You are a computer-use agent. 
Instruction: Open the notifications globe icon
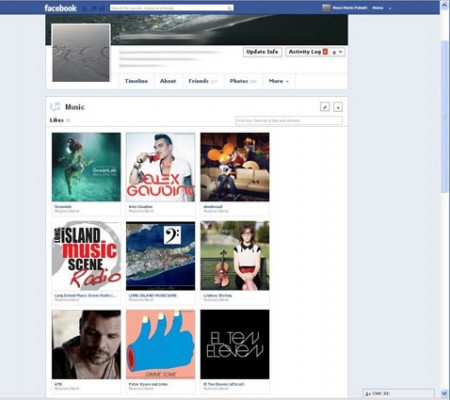[102, 8]
